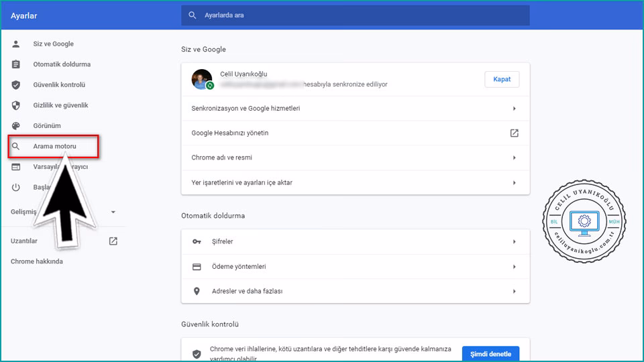This screenshot has height=362, width=644.
Task: Click the location pin icon for Adresler
Action: tap(197, 291)
